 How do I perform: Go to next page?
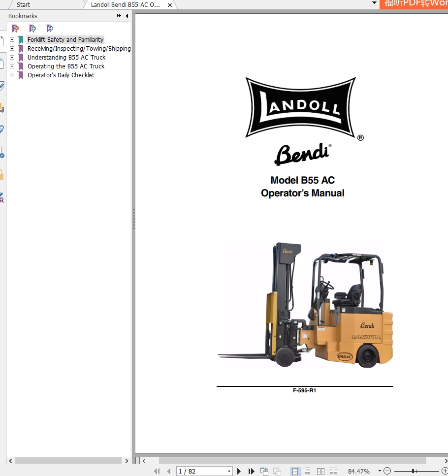pyautogui.click(x=239, y=471)
